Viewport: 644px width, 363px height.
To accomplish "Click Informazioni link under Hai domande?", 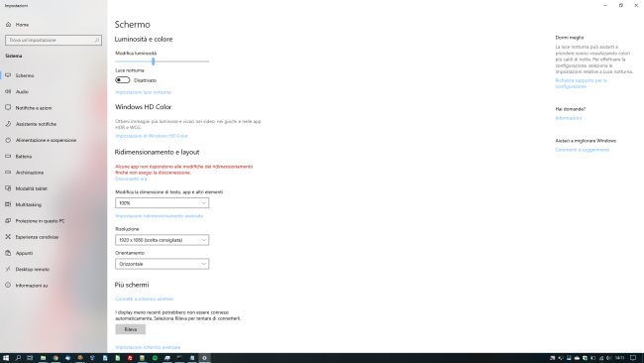I will [569, 118].
